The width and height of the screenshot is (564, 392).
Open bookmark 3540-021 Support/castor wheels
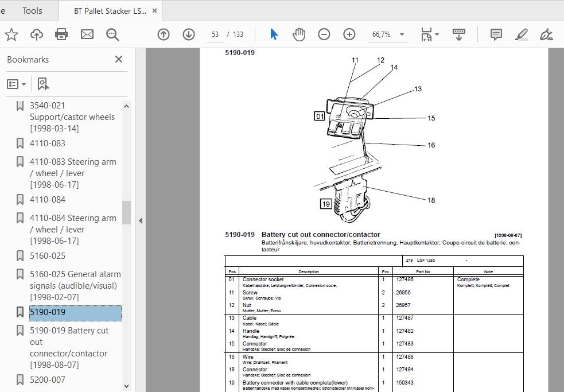pyautogui.click(x=72, y=117)
